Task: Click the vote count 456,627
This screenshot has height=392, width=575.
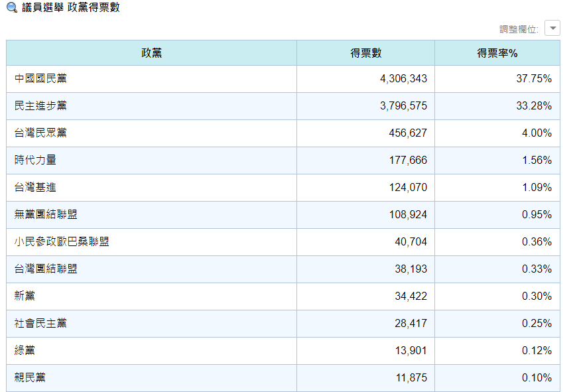Action: click(x=408, y=133)
